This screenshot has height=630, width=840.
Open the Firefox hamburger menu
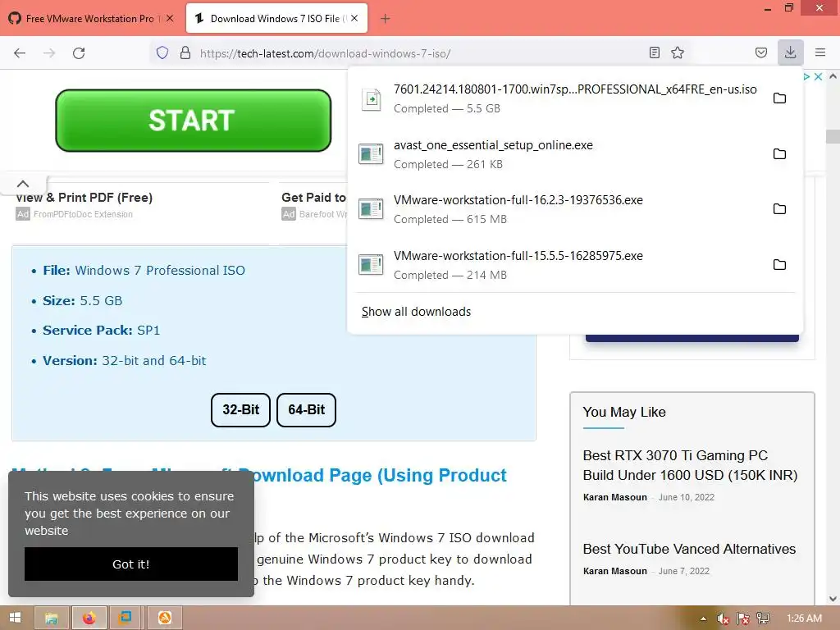pyautogui.click(x=820, y=52)
